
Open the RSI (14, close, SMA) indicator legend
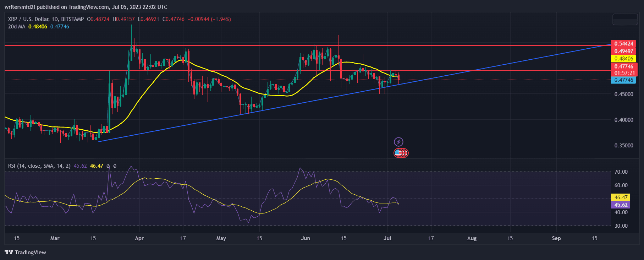tap(39, 166)
